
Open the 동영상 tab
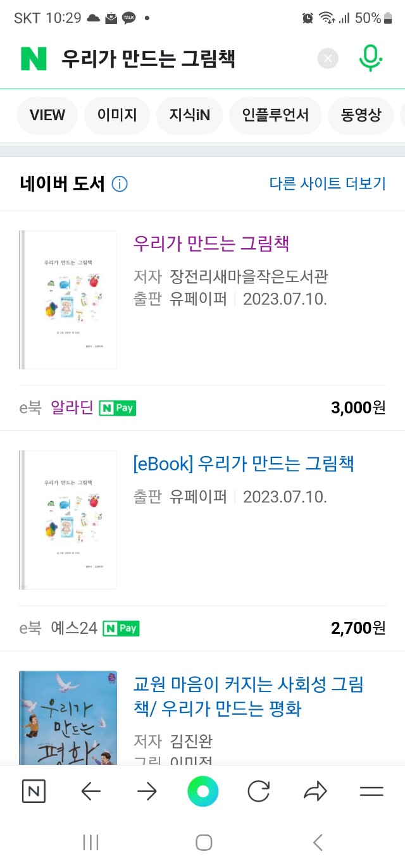(361, 115)
